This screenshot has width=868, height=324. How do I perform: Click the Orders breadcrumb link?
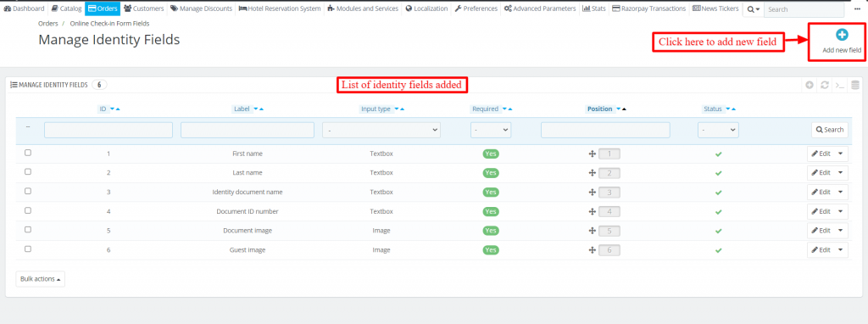pos(48,24)
